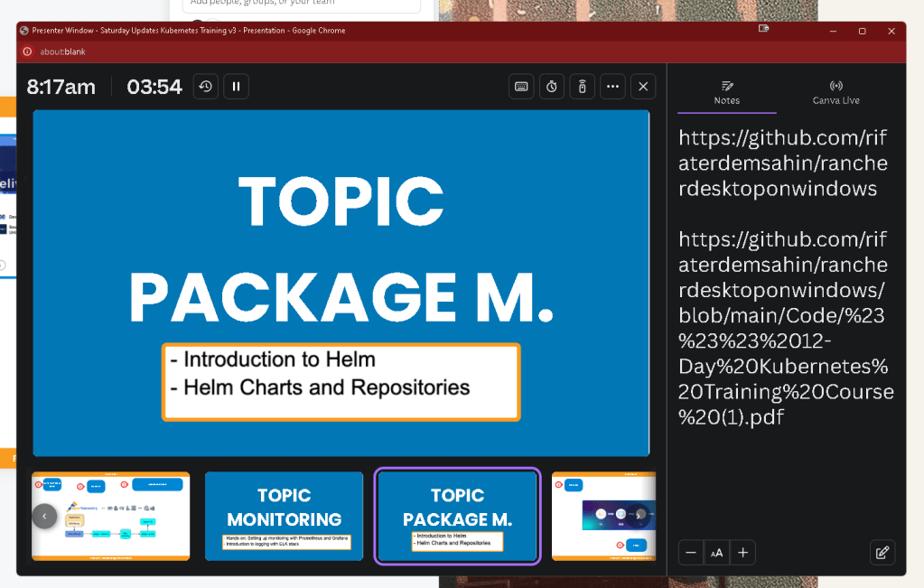The image size is (924, 588).
Task: Click 'Introduction to Helm' text on slide
Action: tap(279, 359)
